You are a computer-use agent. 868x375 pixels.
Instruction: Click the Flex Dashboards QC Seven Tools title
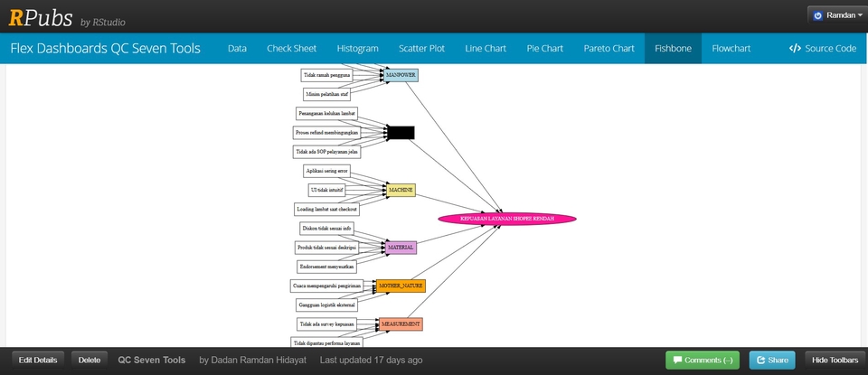(105, 48)
